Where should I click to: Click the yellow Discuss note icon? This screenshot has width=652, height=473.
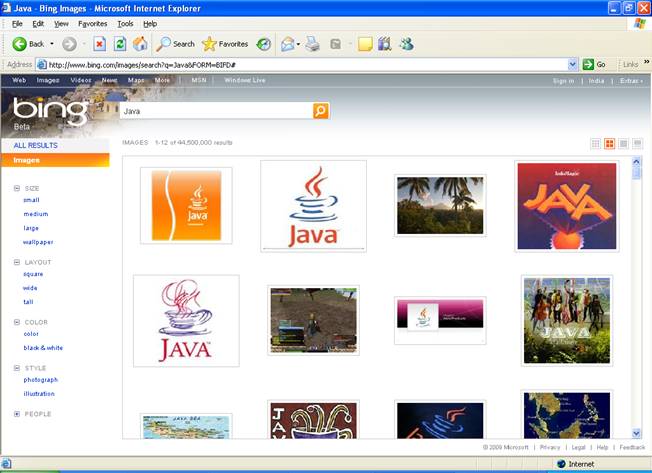[365, 44]
